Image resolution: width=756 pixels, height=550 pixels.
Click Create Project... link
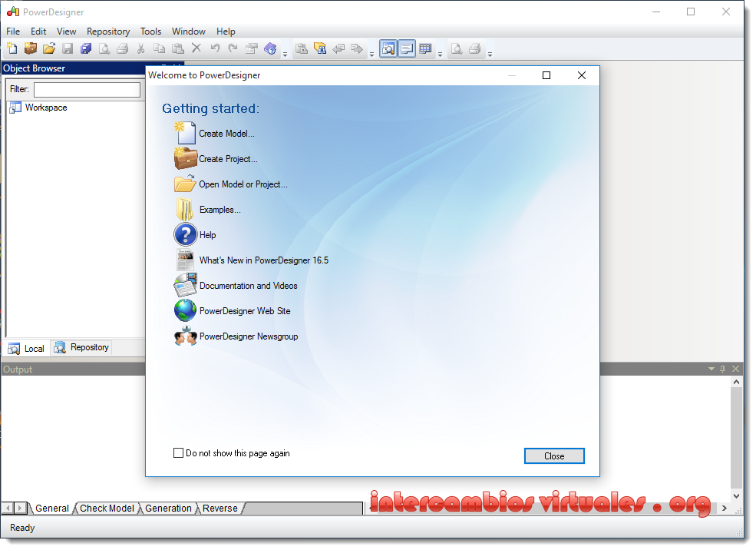(x=228, y=159)
